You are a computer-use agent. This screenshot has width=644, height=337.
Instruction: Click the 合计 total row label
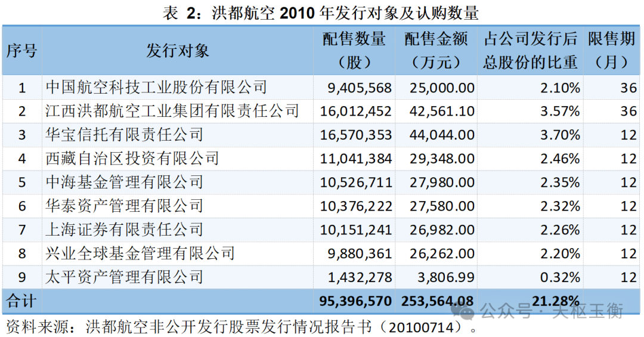point(21,301)
